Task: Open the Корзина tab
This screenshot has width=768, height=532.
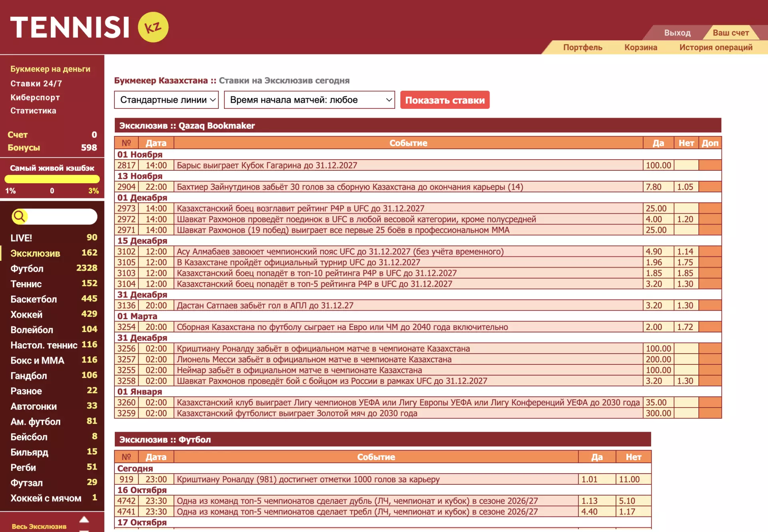Action: (x=641, y=47)
